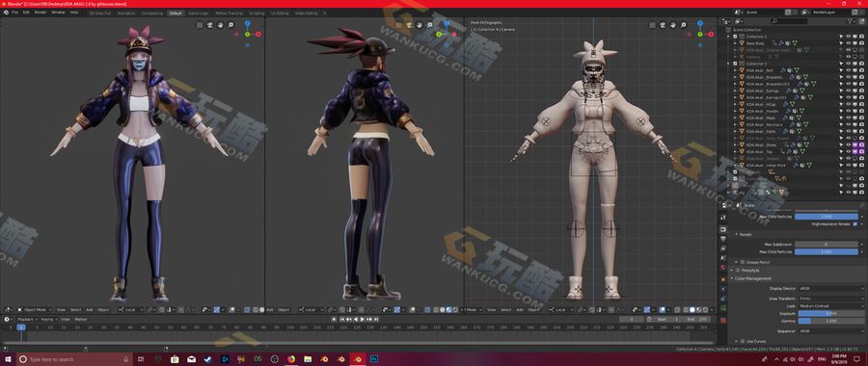Hide KDA Akali_Shoes with its eye icon

click(848, 144)
